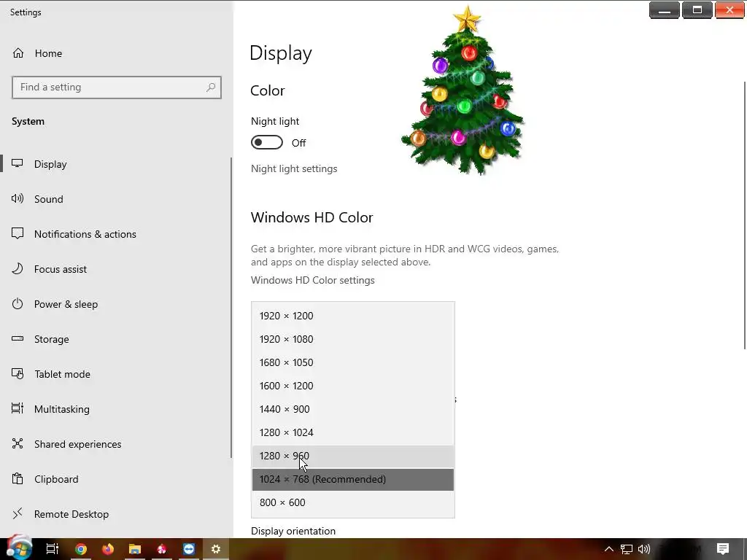Open Windows HD Color settings link
Viewport: 747px width, 560px height.
(312, 280)
